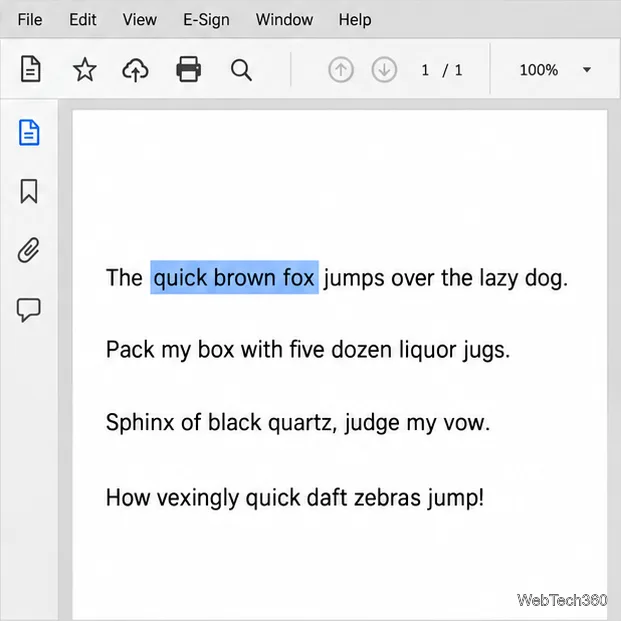
Task: Click the 100% zoom value
Action: pos(539,70)
